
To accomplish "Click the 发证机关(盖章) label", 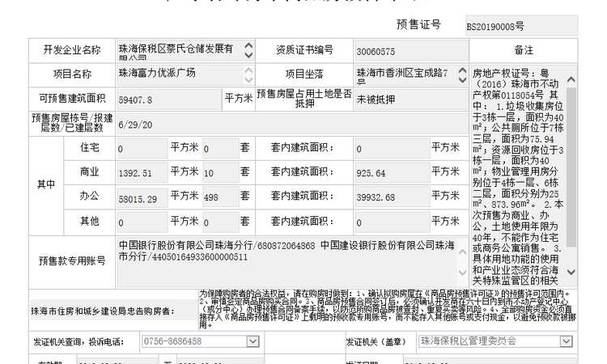I will point(376,342).
